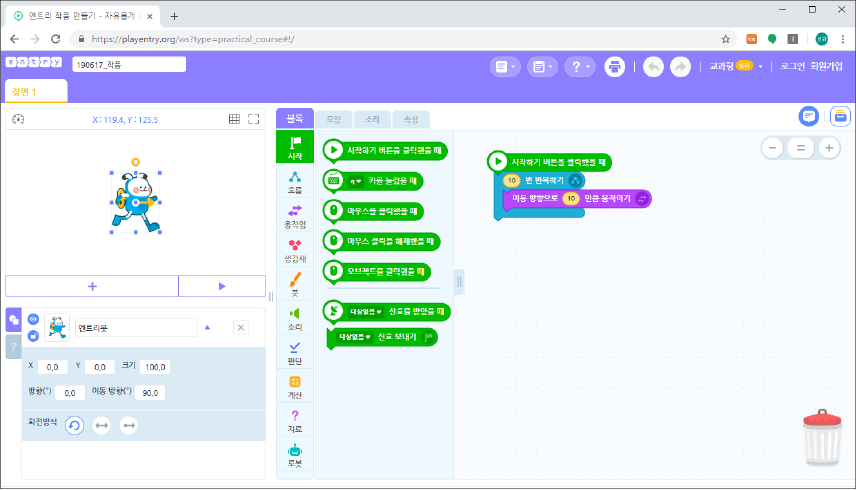The image size is (856, 490).
Task: Toggle the stage coordinate grid icon
Action: 234,119
